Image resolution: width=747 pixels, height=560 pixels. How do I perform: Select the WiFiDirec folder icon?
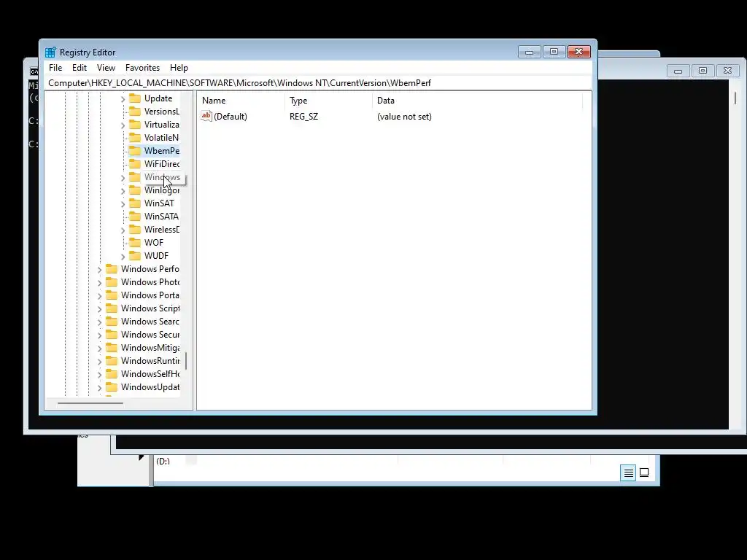135,164
